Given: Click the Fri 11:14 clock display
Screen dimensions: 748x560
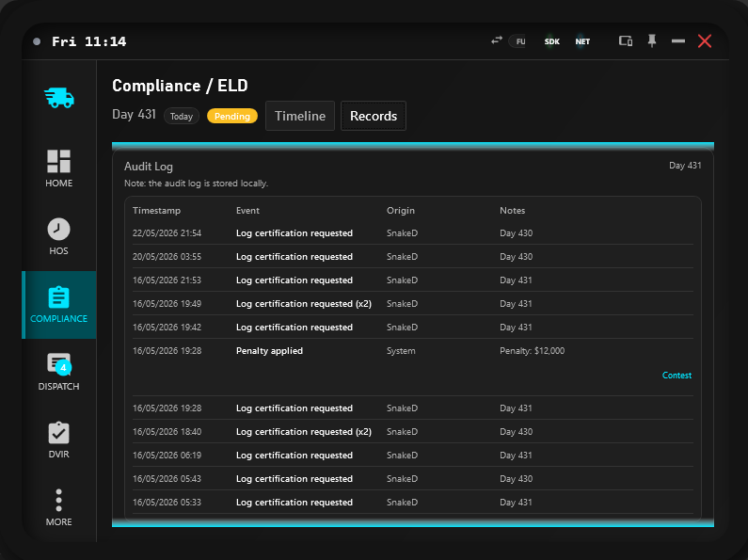Looking at the screenshot, I should (x=88, y=41).
